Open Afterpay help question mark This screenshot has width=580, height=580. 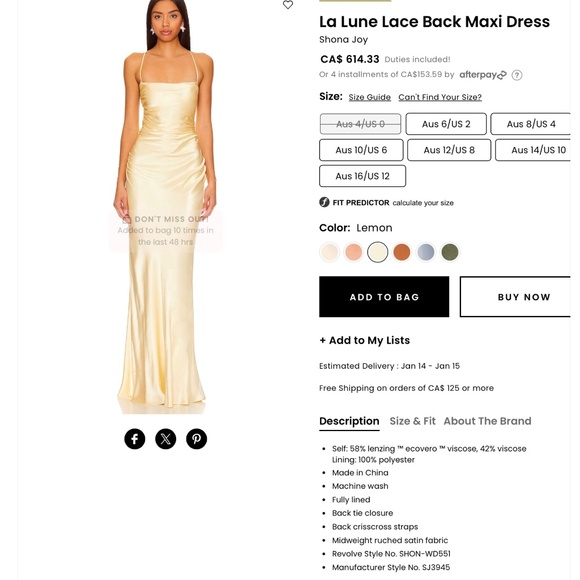[x=517, y=75]
